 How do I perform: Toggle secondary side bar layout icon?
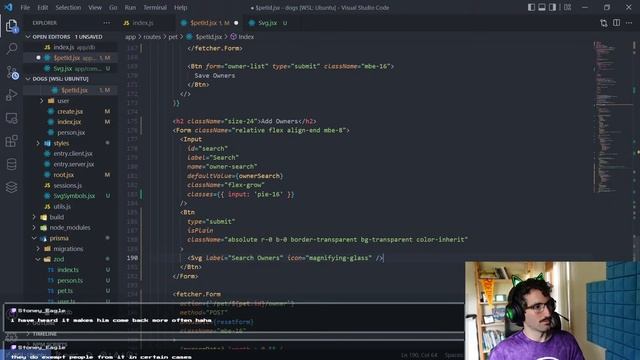pyautogui.click(x=552, y=7)
